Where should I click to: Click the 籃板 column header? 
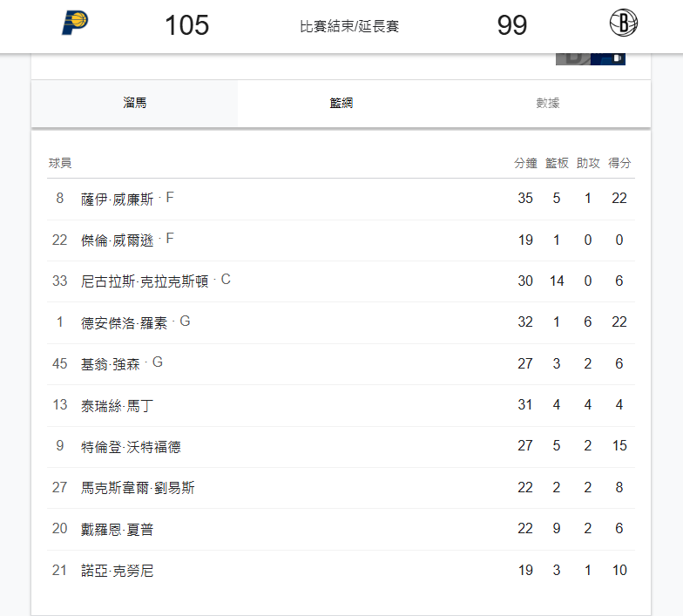[x=557, y=163]
